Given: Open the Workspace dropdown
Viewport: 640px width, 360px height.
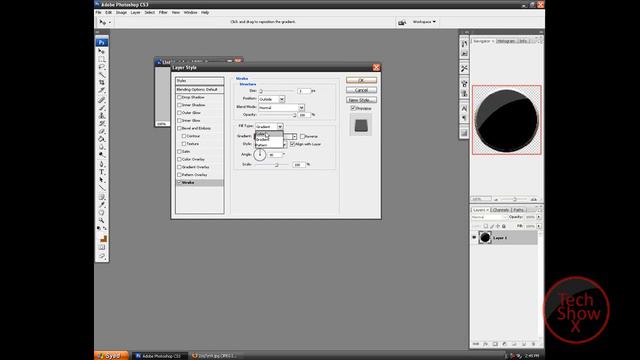Looking at the screenshot, I should [424, 22].
